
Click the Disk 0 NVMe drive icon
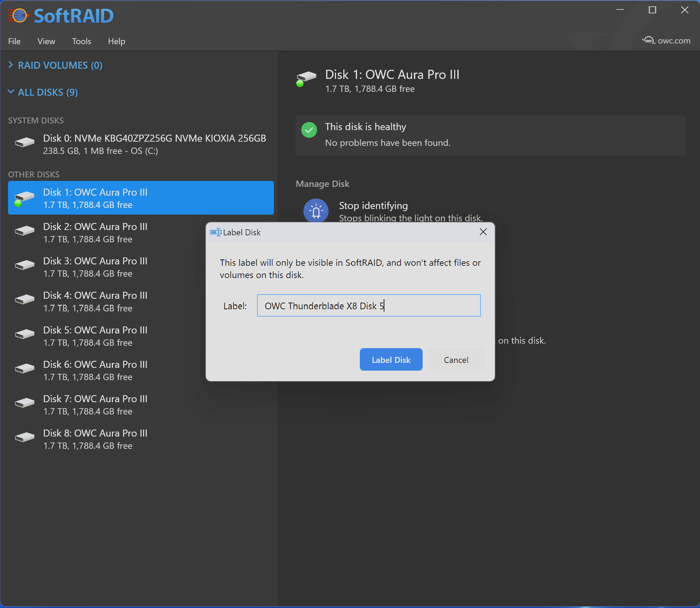click(25, 142)
